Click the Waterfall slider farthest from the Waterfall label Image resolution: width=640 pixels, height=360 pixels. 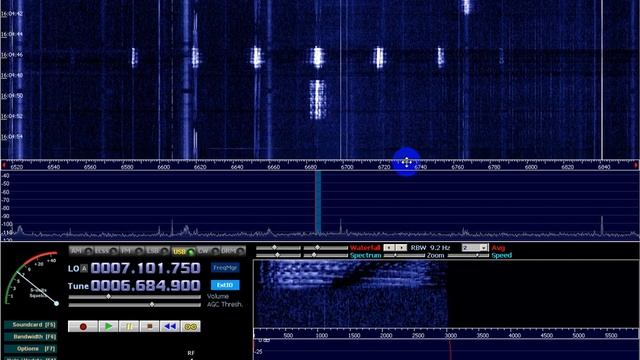coord(278,248)
